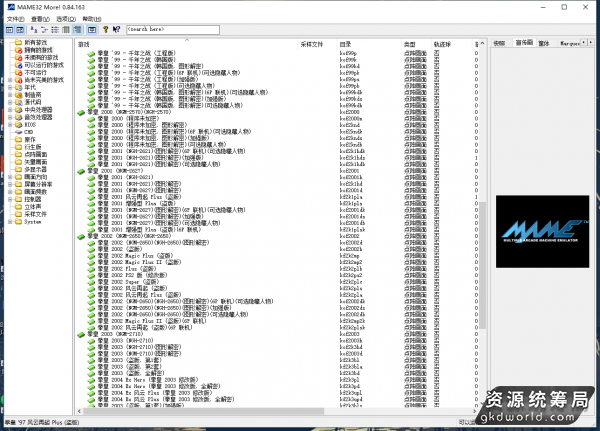The width and height of the screenshot is (600, 431).
Task: Click the game list's horizontal scroll-left arrow
Action: (x=79, y=411)
